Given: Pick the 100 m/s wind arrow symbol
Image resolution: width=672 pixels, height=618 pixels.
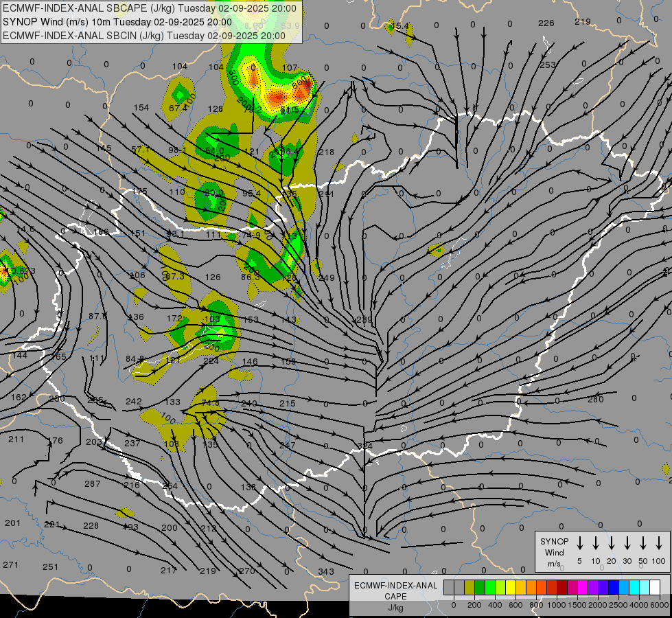Looking at the screenshot, I should pos(659,543).
